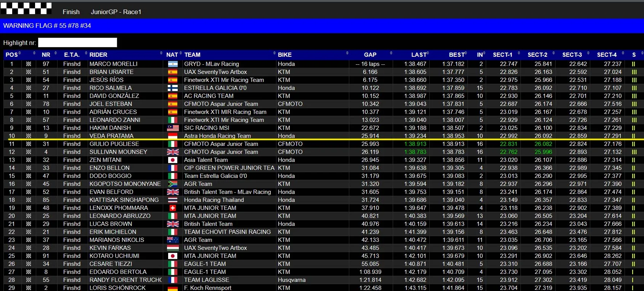Click Argentina flag beside Marco Morelli

point(173,64)
